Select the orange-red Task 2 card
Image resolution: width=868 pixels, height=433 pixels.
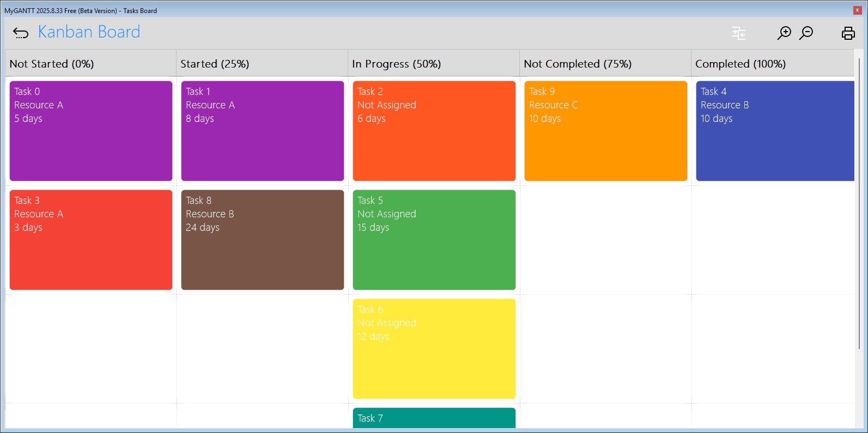click(434, 131)
